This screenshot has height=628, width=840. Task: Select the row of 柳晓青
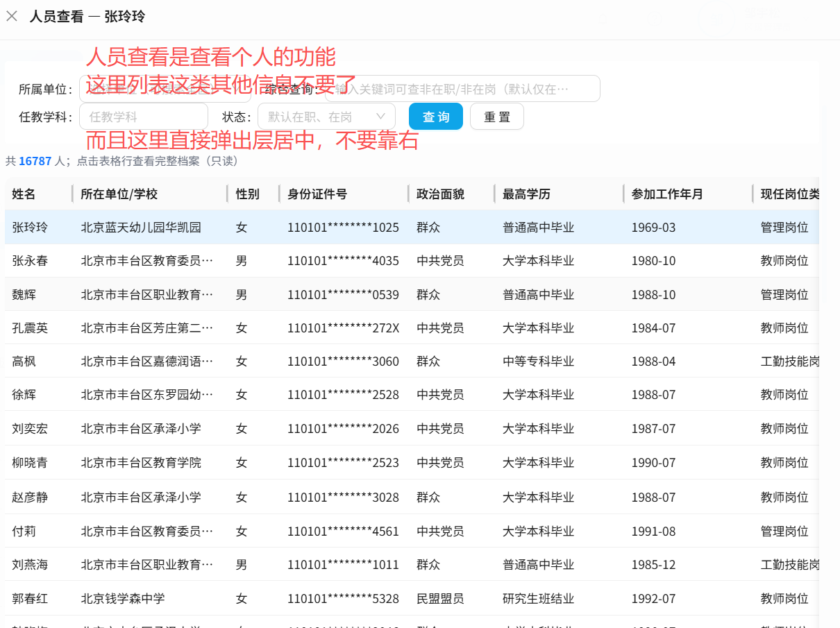(31, 463)
